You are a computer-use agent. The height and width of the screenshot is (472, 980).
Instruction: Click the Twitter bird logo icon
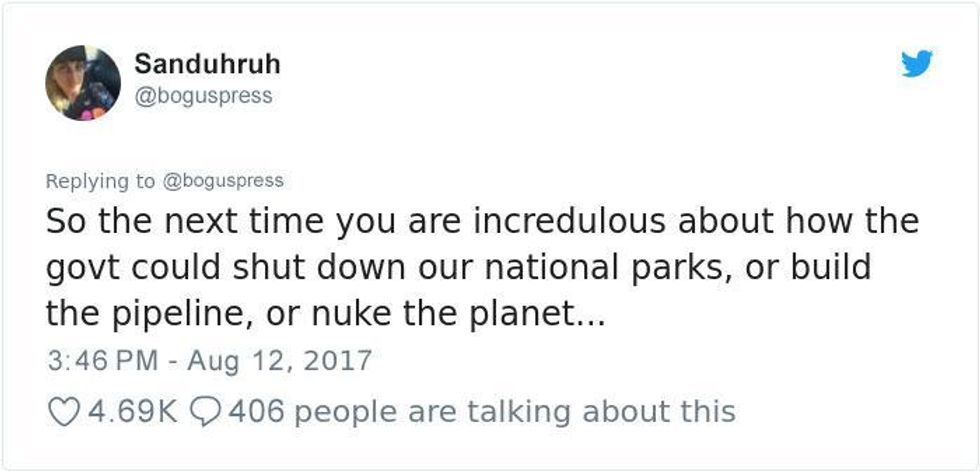click(x=917, y=63)
